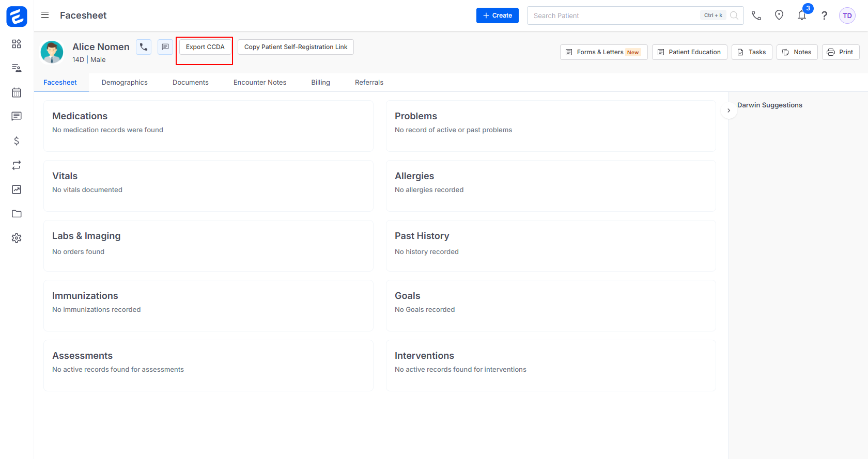Switch to the Demographics tab
The image size is (868, 459).
(x=125, y=83)
